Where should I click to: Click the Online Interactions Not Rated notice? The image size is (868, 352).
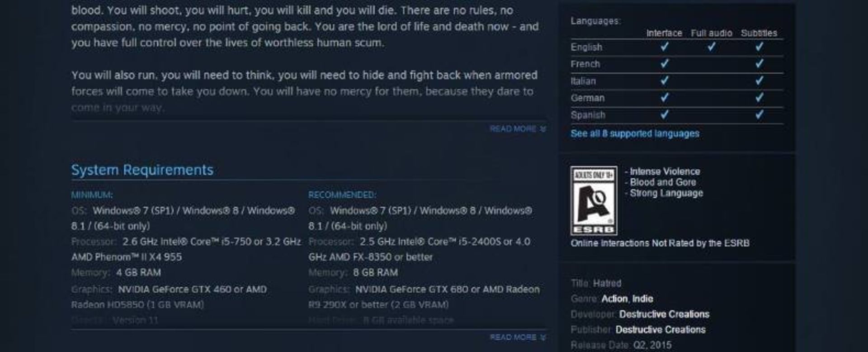coord(660,243)
